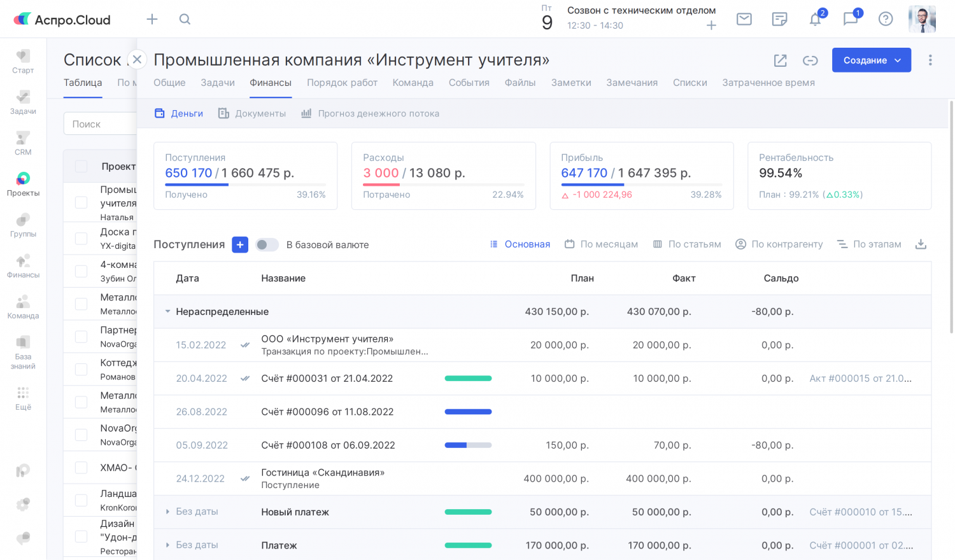Screen dimensions: 955x560
Task: Open the Создание dropdown button
Action: pyautogui.click(x=871, y=60)
